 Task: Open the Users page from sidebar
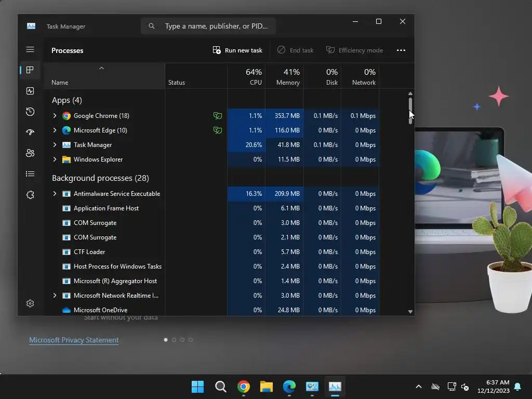30,153
